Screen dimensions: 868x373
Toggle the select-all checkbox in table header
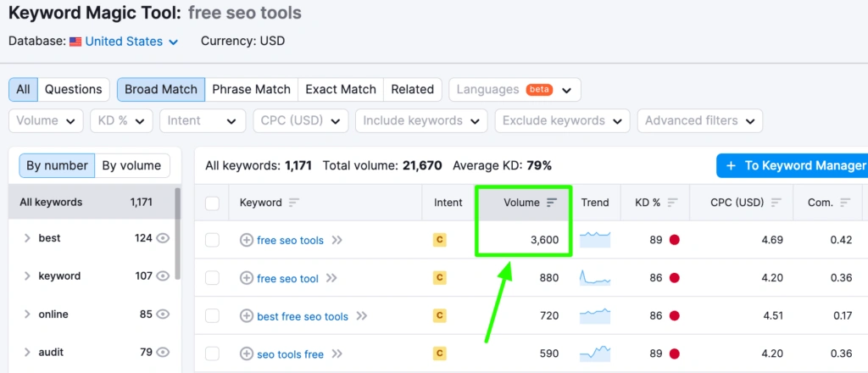coord(212,203)
